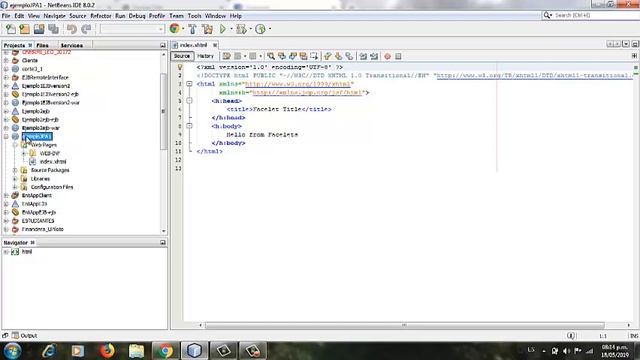Click the Debug Project icon
The width and height of the screenshot is (640, 360).
(241, 29)
